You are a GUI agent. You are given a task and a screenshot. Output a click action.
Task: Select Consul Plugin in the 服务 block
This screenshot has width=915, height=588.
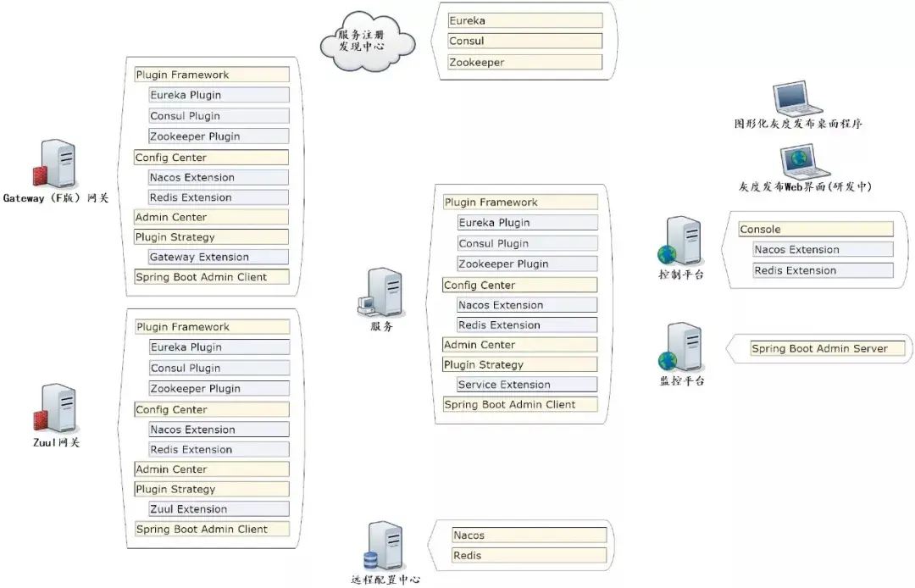pyautogui.click(x=528, y=243)
